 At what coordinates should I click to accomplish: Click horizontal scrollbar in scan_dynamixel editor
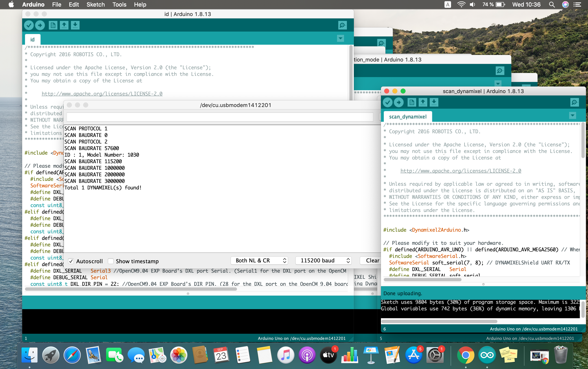pos(423,280)
